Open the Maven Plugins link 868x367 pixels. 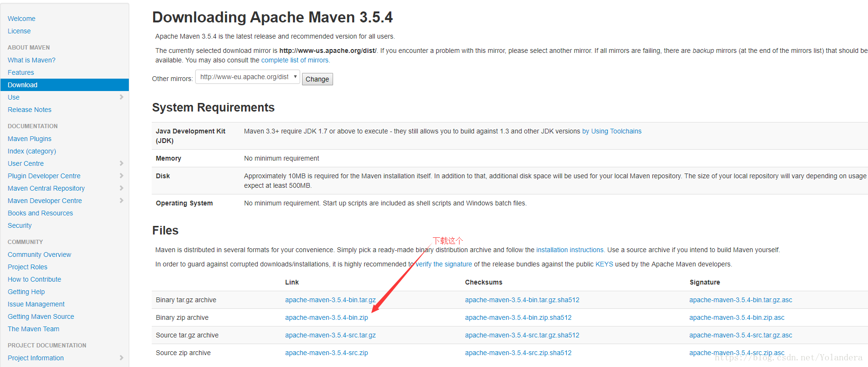[x=30, y=139]
